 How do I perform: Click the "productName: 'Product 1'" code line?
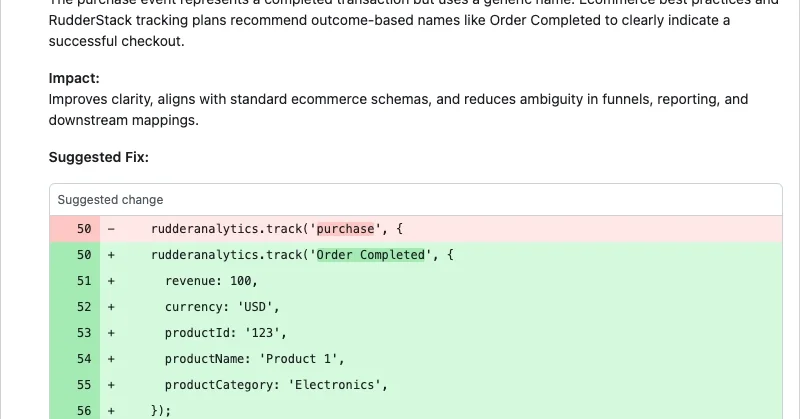coord(254,359)
